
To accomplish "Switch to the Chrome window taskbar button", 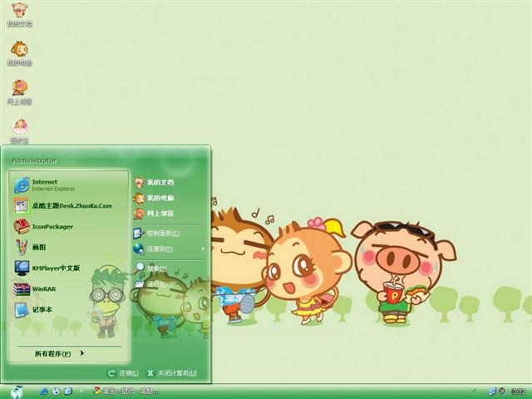I will point(126,392).
